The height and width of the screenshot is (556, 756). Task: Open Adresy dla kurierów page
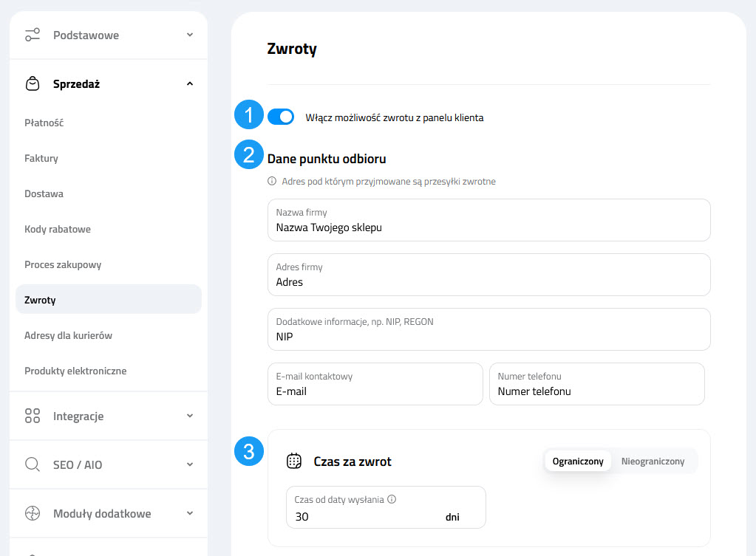coord(68,335)
